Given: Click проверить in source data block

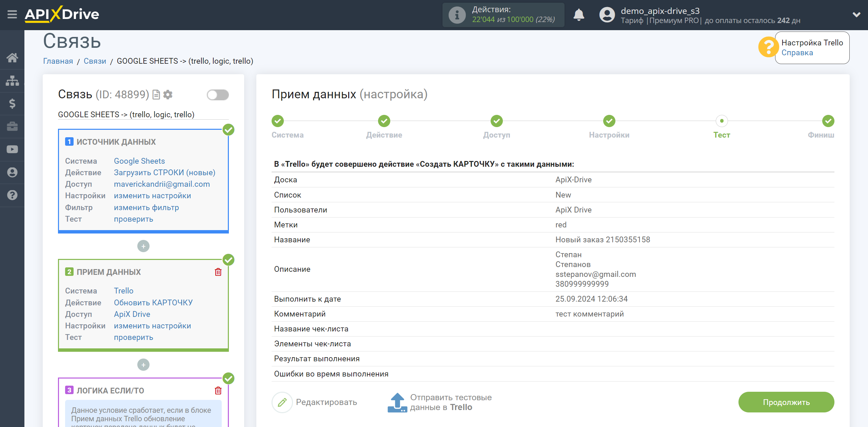Looking at the screenshot, I should click(134, 219).
